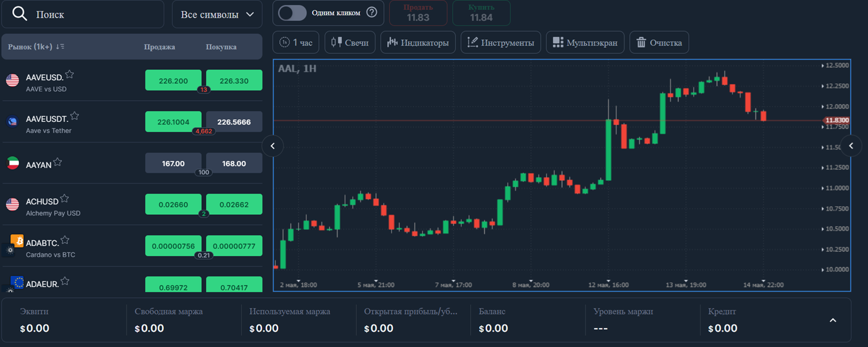Image resolution: width=868 pixels, height=347 pixels.
Task: Click the search magnifier icon
Action: 20,14
